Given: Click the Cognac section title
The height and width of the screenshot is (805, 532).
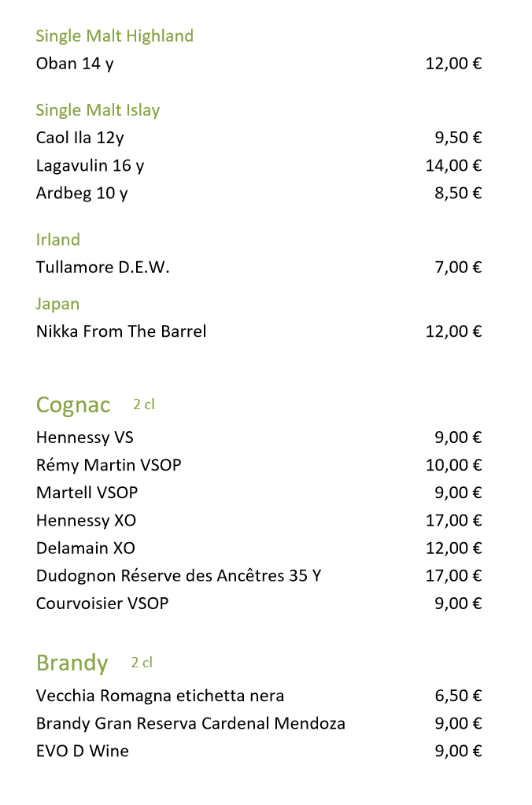Looking at the screenshot, I should pos(73,405).
